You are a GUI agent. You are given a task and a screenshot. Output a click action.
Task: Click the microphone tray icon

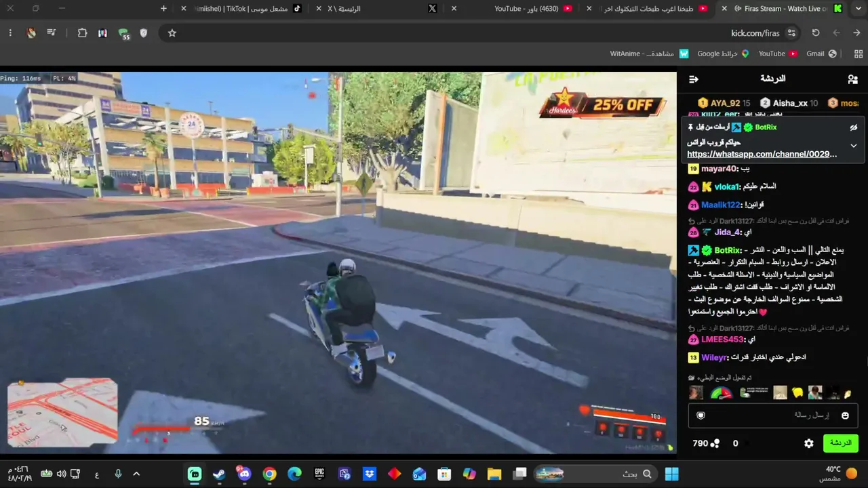pyautogui.click(x=118, y=474)
